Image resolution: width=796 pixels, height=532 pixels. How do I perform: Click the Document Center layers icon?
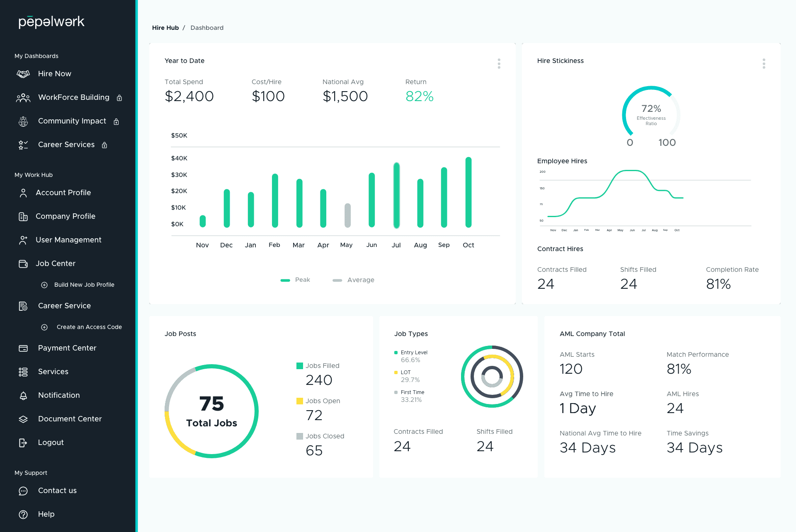pyautogui.click(x=23, y=419)
